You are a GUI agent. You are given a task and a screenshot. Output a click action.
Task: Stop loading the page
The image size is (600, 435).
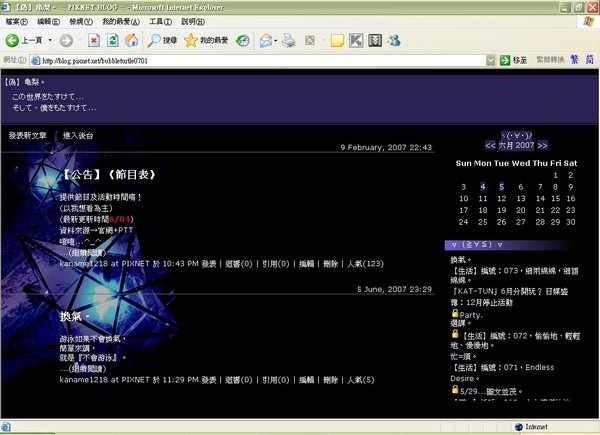tap(94, 40)
